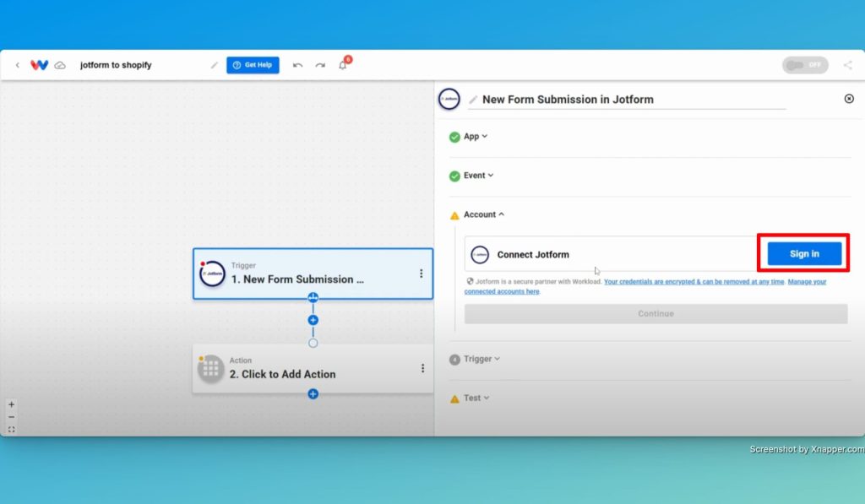Expand the Event section

click(x=478, y=176)
